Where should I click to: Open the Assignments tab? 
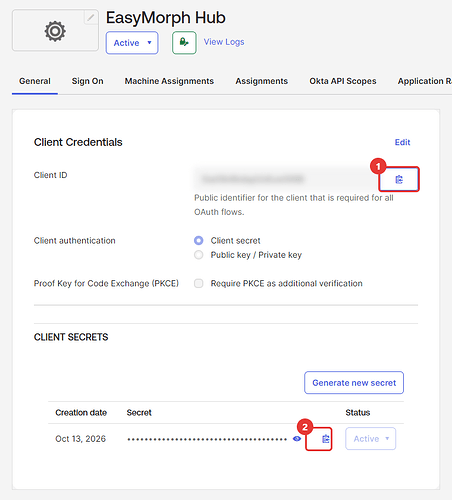(x=262, y=81)
